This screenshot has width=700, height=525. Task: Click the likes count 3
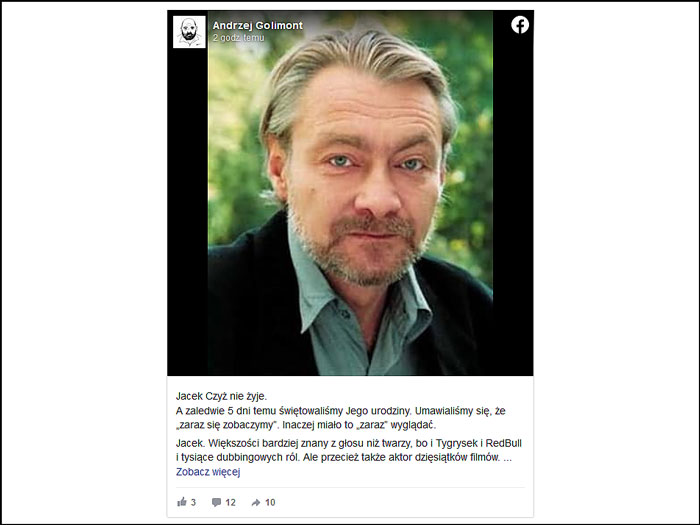(x=193, y=502)
